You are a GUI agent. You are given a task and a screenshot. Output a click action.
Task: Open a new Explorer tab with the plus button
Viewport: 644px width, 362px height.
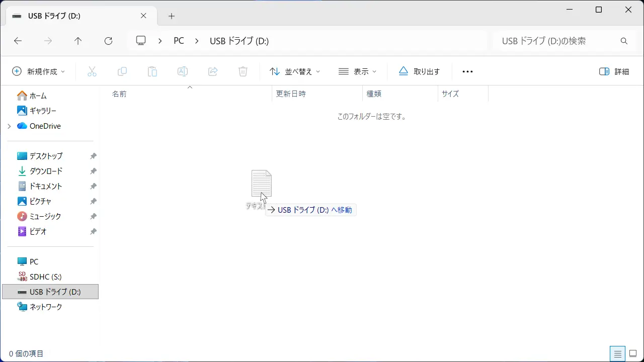pyautogui.click(x=171, y=16)
